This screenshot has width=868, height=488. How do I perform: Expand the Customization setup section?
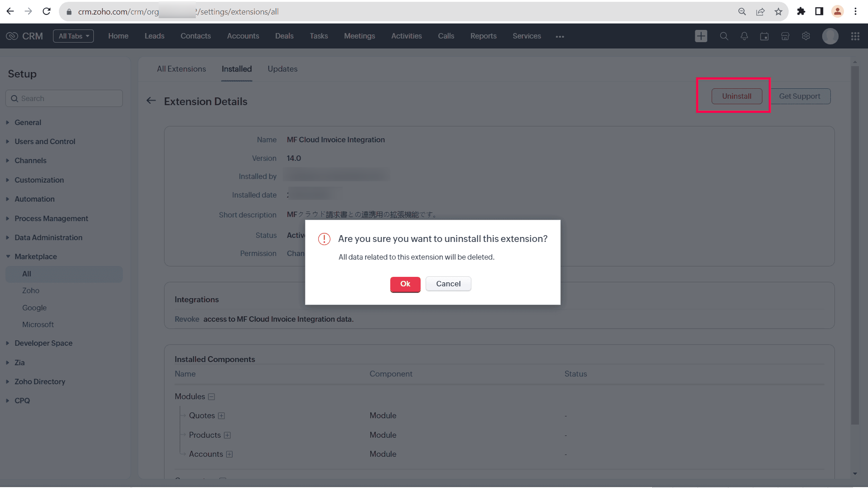pos(39,180)
